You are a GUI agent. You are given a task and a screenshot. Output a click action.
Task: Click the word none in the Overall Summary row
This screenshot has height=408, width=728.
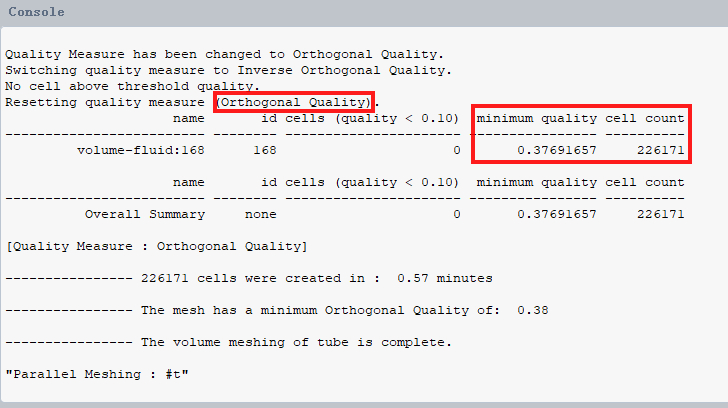[261, 214]
